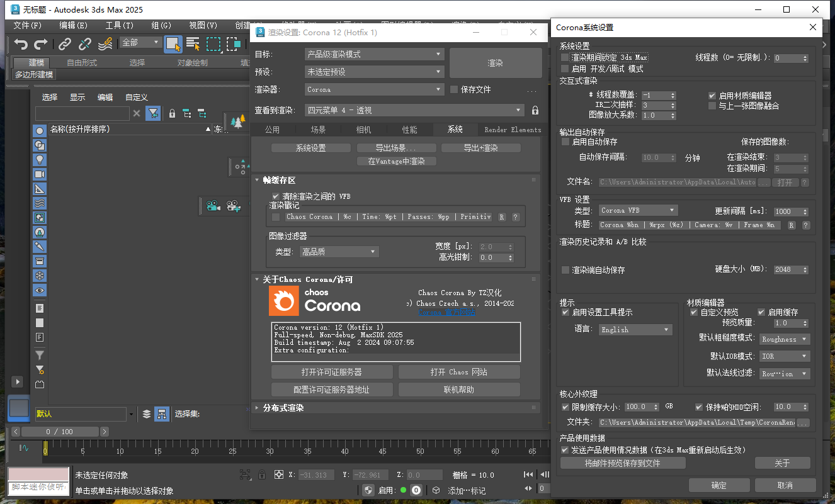Toggle limit cache size checkbox
This screenshot has height=504, width=835.
[x=565, y=407]
